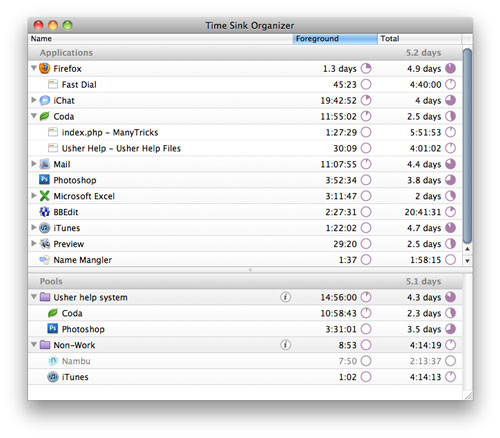The width and height of the screenshot is (500, 438).
Task: Collapse the Firefox disclosure triangle
Action: [34, 68]
